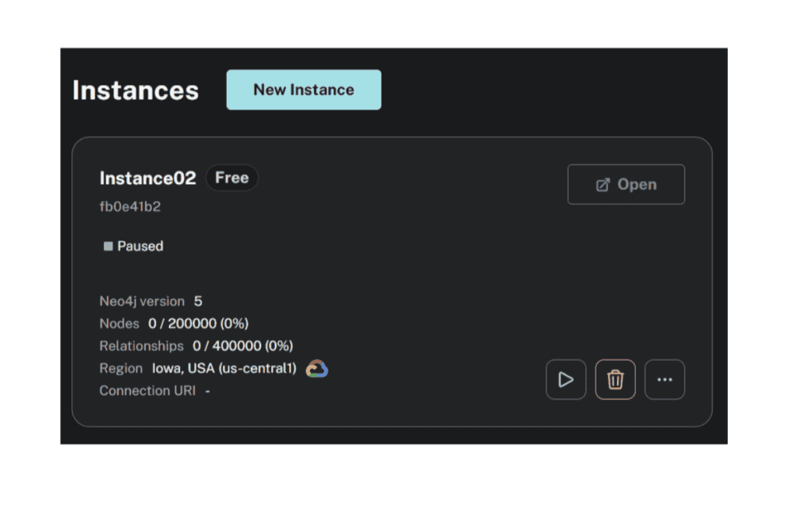
Task: Click the Free plan badge
Action: coord(232,178)
